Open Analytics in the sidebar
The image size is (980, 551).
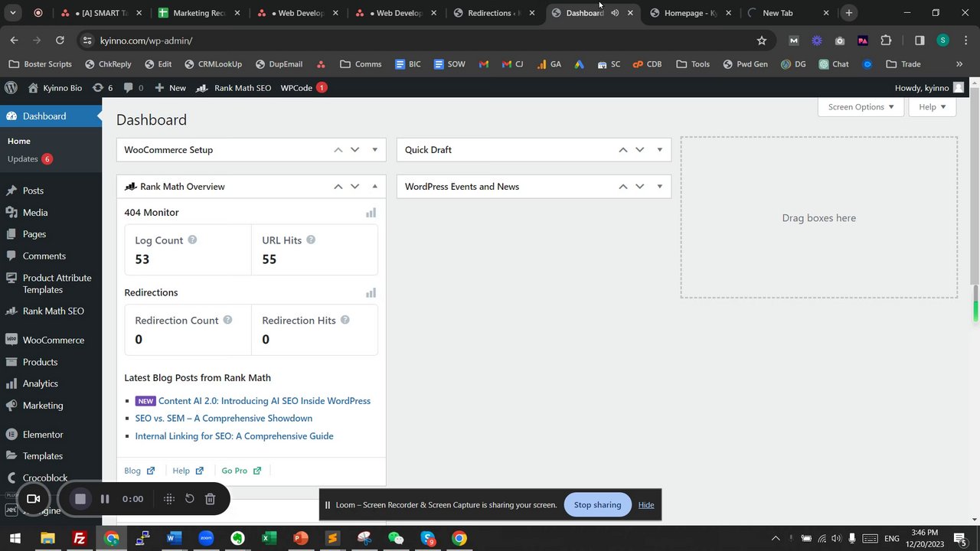[40, 383]
